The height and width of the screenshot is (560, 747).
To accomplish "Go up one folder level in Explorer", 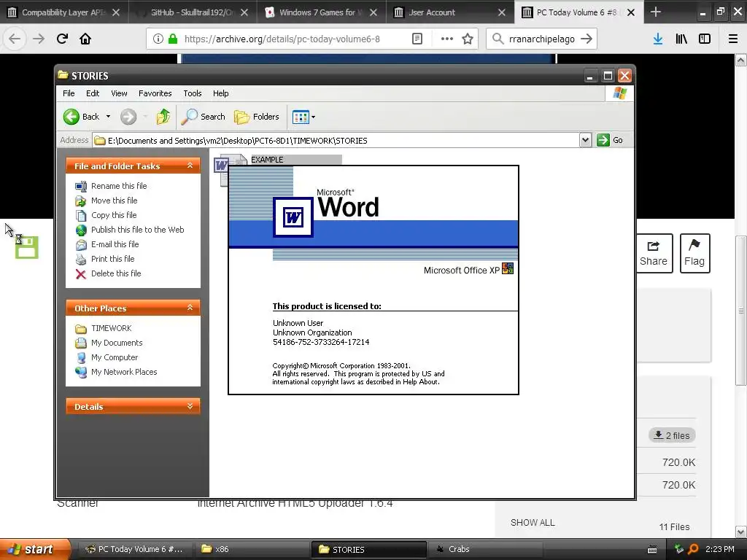I will tap(163, 117).
